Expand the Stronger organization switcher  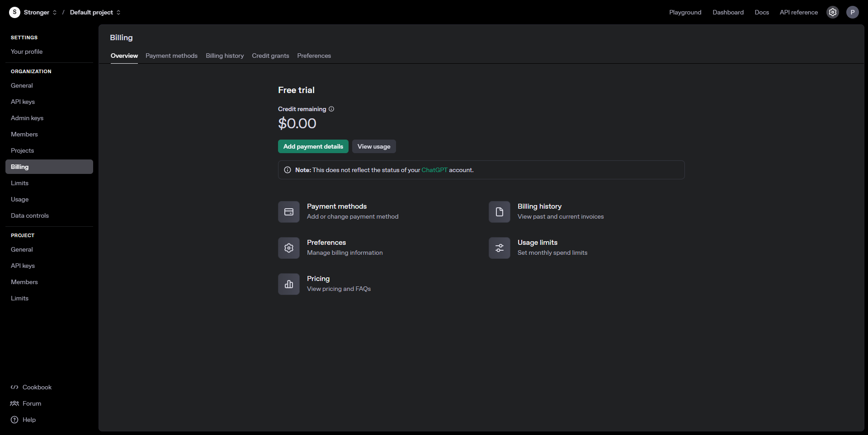40,12
